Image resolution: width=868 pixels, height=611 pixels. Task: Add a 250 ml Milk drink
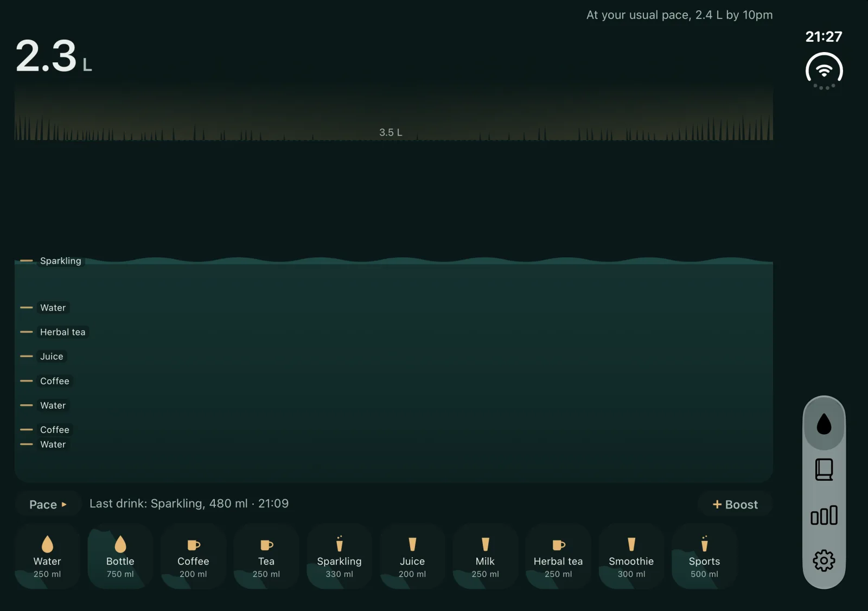pos(485,556)
